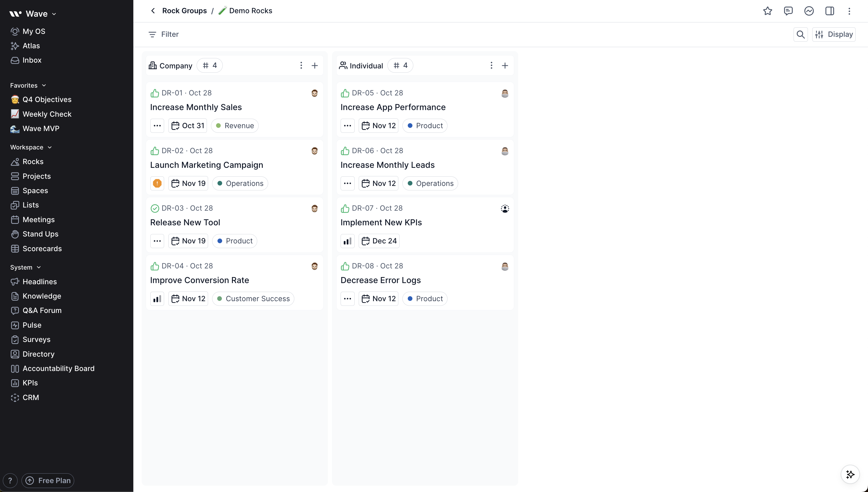
Task: Open the AI sparkle assistant button
Action: [x=850, y=474]
